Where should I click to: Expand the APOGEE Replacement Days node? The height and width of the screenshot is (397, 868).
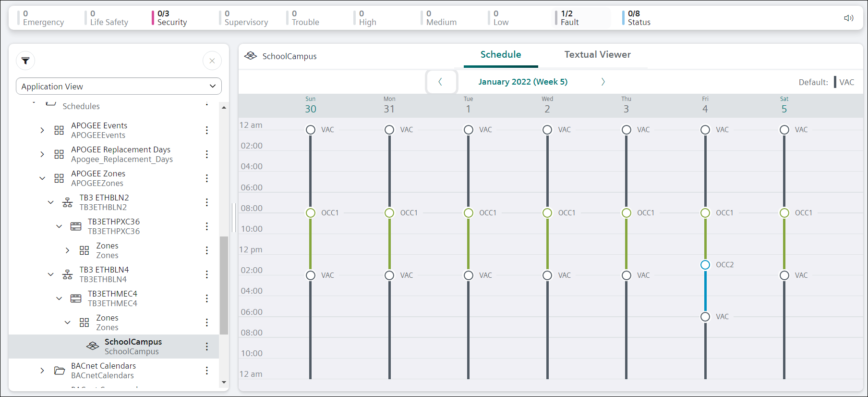(x=42, y=154)
